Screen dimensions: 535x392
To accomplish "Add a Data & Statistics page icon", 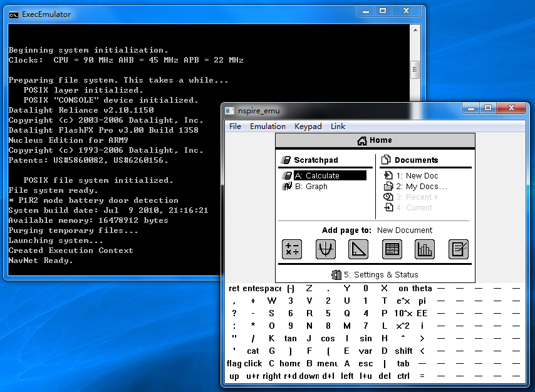I will [x=425, y=249].
